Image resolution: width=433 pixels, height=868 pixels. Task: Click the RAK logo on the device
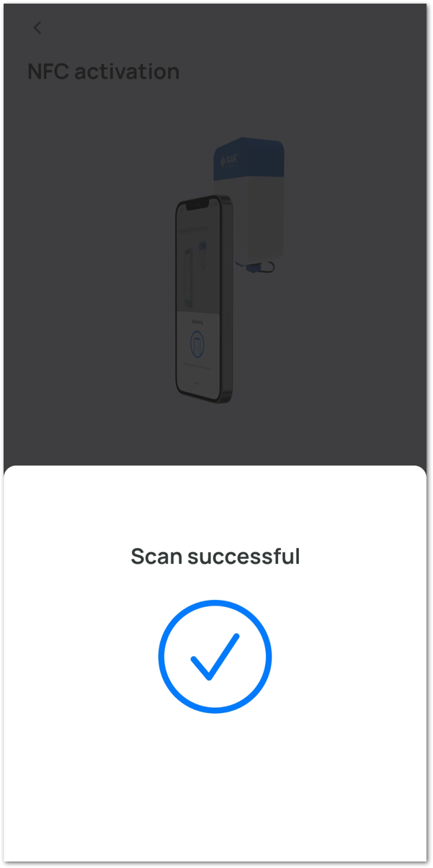229,160
